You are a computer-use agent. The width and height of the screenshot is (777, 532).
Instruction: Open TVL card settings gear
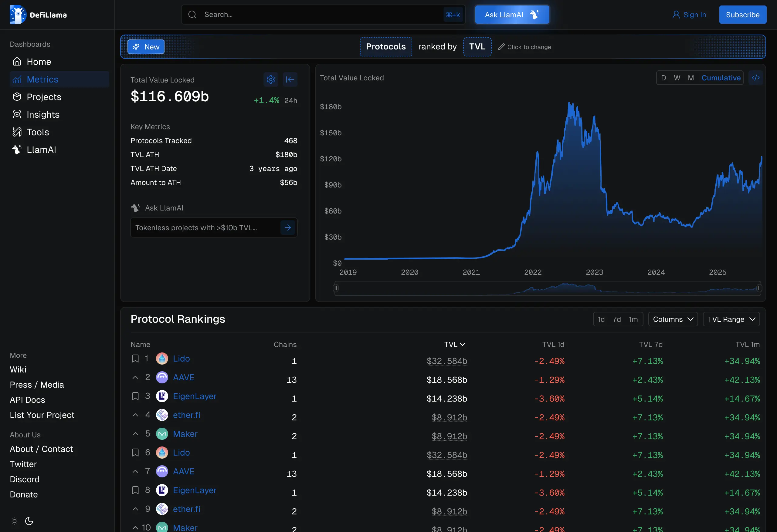coord(270,79)
